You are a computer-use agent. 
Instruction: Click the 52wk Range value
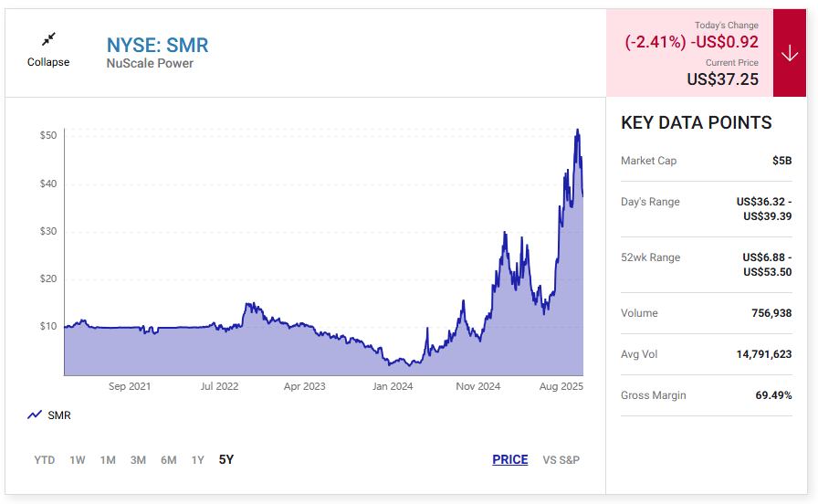[768, 265]
